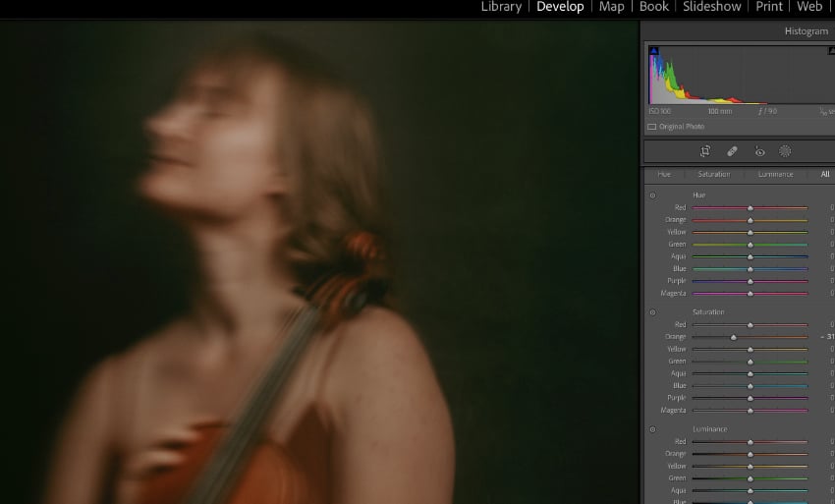Image resolution: width=835 pixels, height=504 pixels.
Task: Open the Develop module tab
Action: (560, 7)
